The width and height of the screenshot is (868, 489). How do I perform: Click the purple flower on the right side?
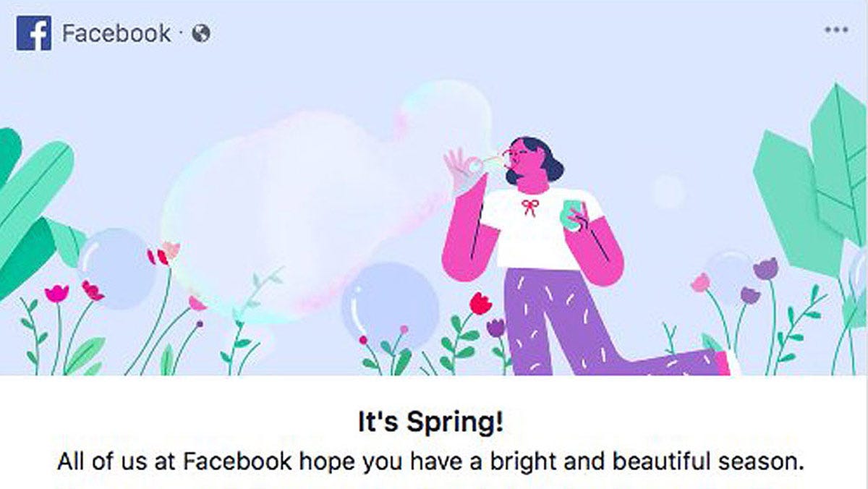pyautogui.click(x=765, y=268)
